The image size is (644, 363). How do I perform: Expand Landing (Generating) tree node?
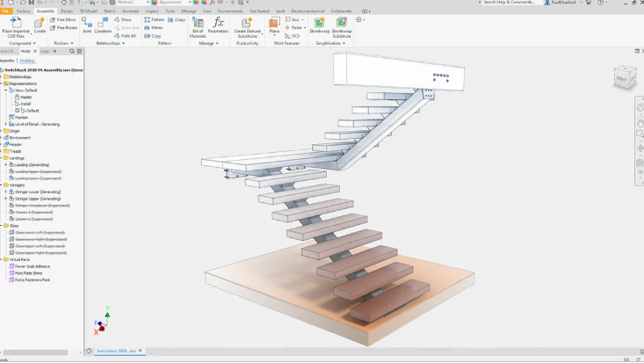pyautogui.click(x=6, y=165)
